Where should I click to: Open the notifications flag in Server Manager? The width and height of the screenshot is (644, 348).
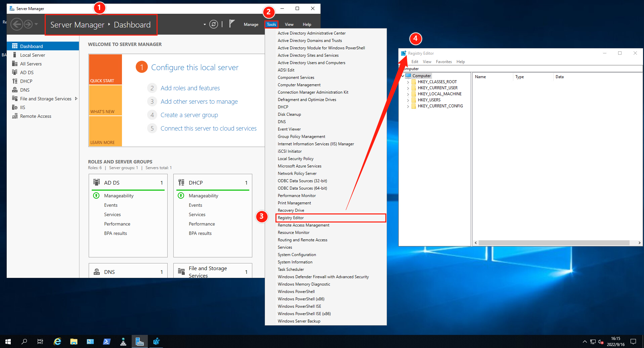point(232,24)
